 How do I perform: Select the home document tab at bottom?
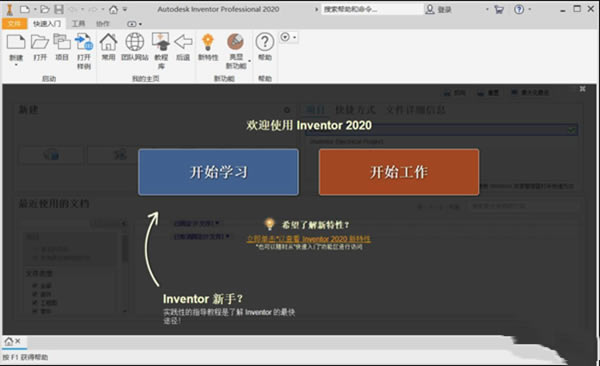point(9,341)
